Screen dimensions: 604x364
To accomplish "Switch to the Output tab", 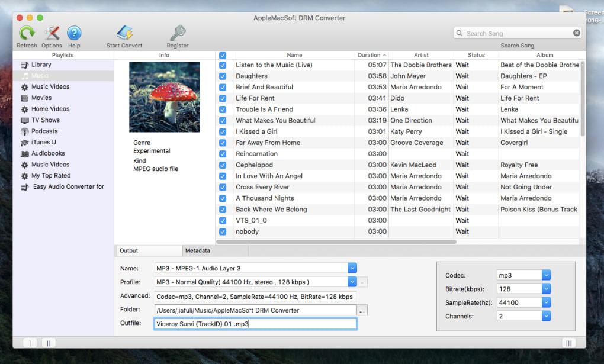I will (149, 250).
